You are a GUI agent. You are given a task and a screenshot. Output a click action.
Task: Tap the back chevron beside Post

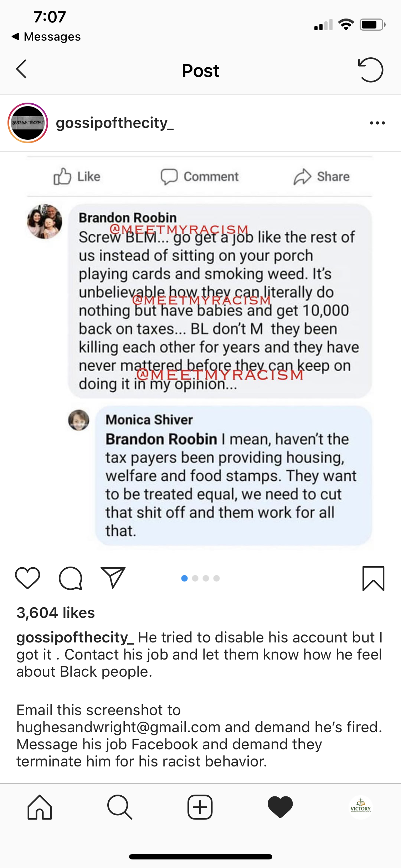pos(22,69)
